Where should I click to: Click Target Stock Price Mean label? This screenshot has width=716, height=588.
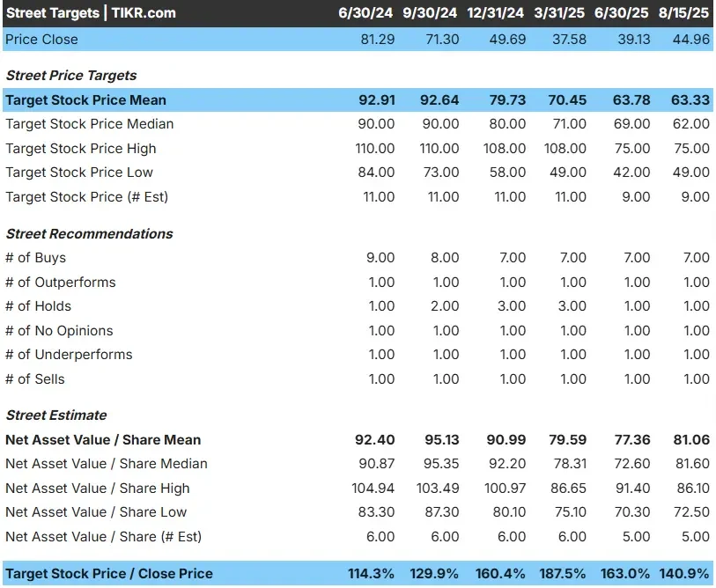coord(85,100)
